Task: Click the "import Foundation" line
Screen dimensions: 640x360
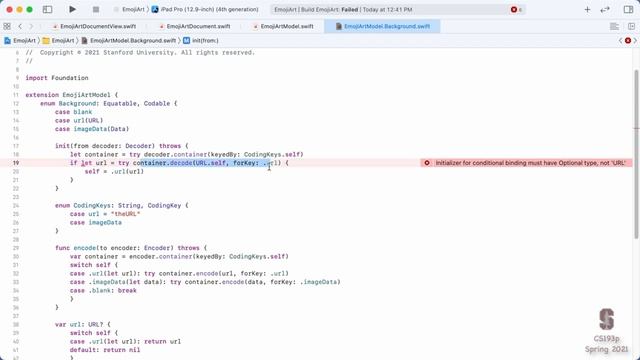Action: pyautogui.click(x=57, y=78)
